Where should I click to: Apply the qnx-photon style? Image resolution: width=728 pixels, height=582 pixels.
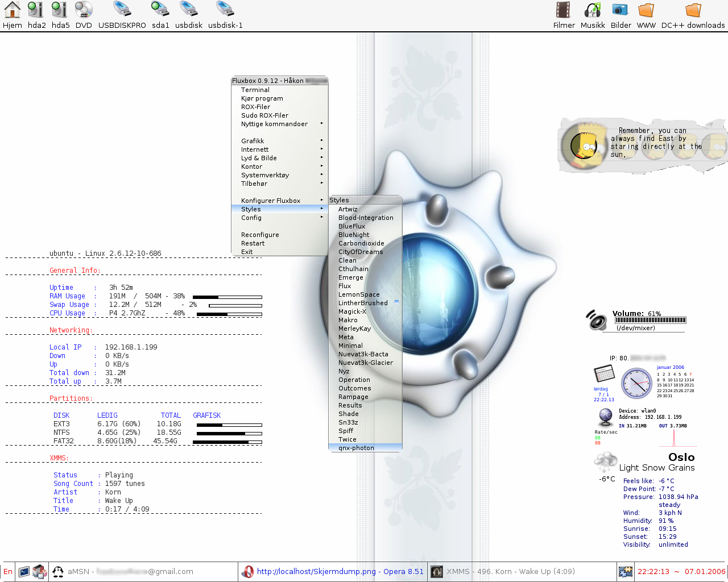365,448
